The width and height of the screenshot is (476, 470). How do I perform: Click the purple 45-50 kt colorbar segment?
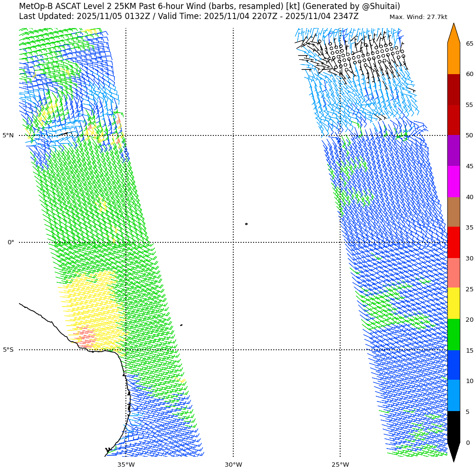[x=454, y=150]
